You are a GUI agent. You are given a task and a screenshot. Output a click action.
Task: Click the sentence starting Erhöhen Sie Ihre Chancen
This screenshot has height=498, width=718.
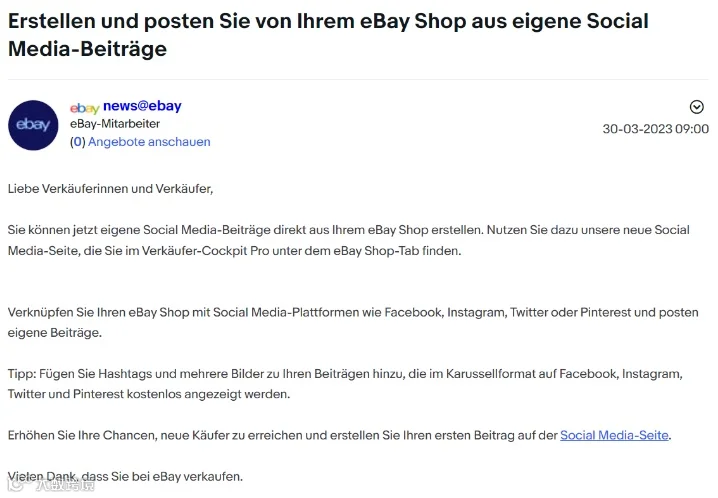point(339,435)
